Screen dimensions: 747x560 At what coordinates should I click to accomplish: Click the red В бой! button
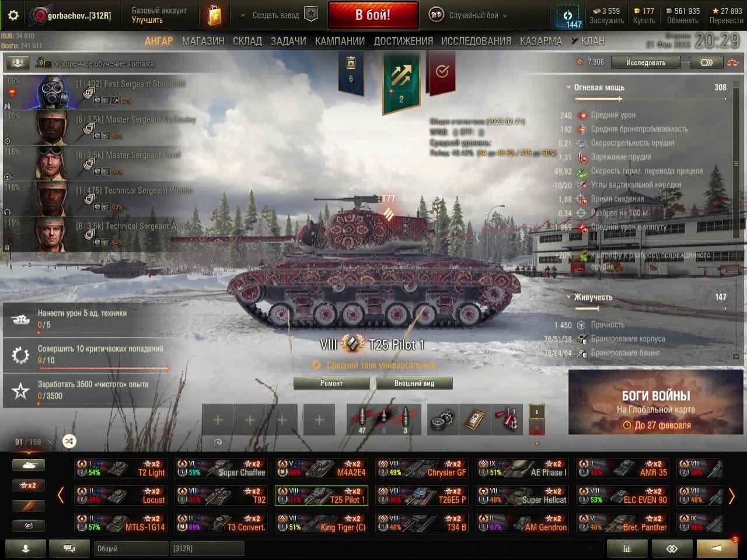pos(373,15)
